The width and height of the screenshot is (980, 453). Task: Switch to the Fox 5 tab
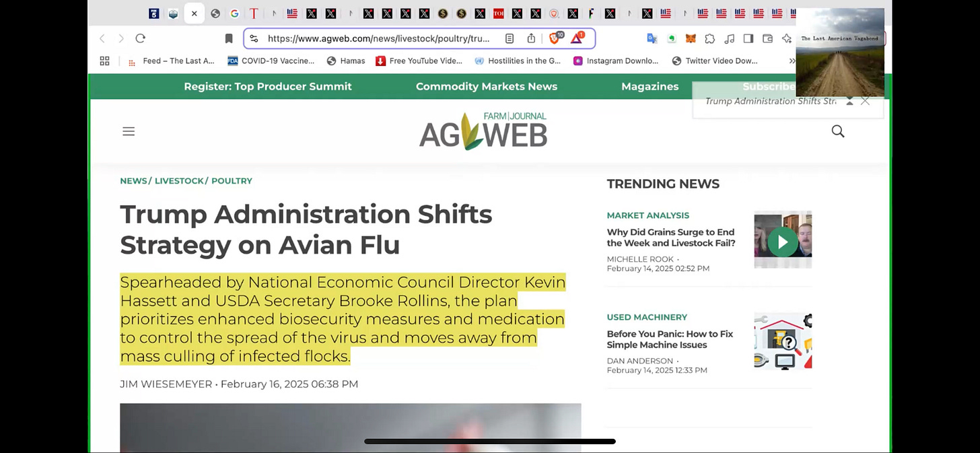click(x=154, y=13)
